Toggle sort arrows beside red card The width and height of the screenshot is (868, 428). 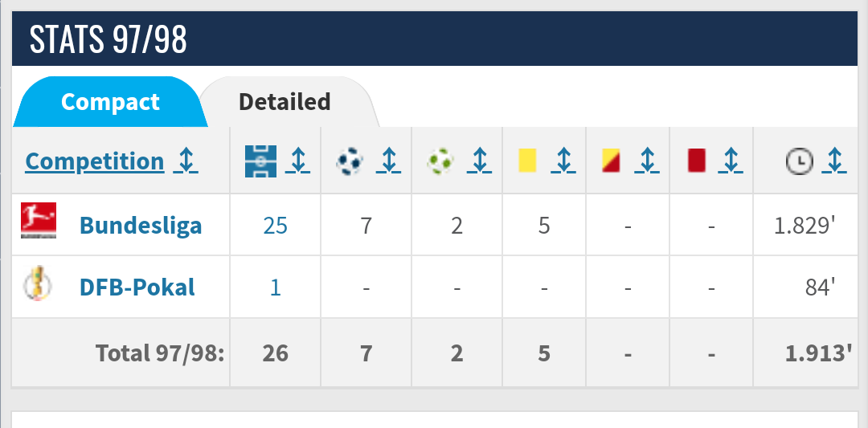point(730,161)
